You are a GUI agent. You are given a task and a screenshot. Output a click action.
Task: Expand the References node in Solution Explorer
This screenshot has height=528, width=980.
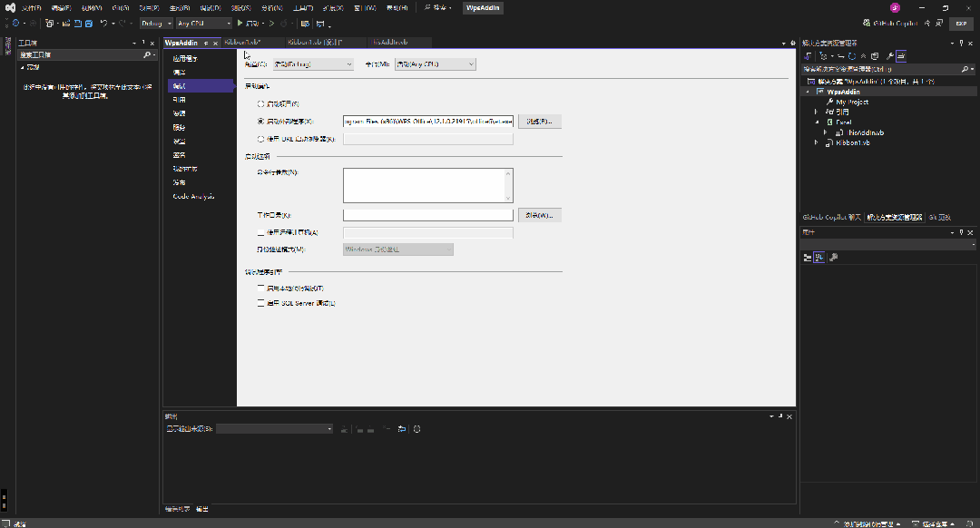pos(817,112)
